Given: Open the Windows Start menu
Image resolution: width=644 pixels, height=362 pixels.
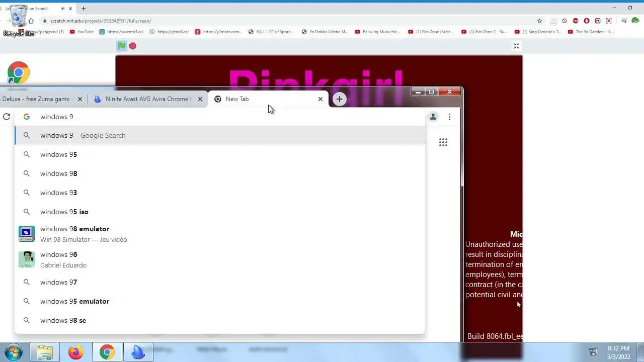Looking at the screenshot, I should click(x=13, y=351).
